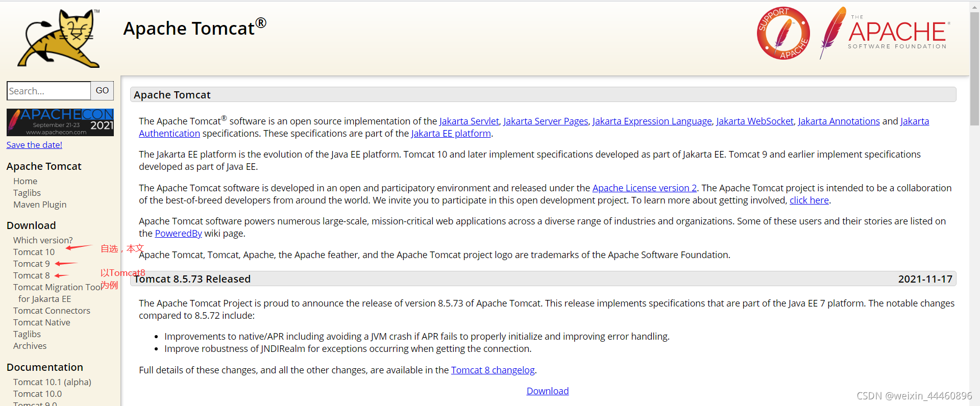Follow the Jakarta Annotations link
This screenshot has width=980, height=406.
coord(839,121)
